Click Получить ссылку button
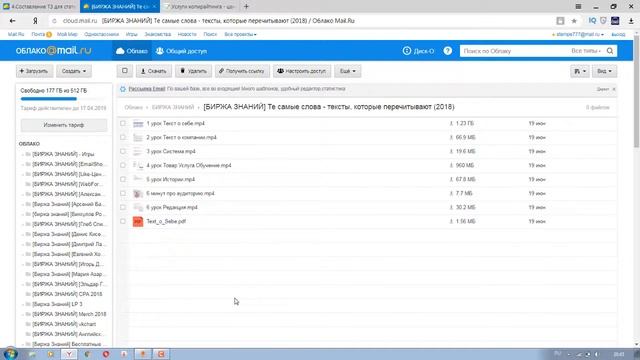The height and width of the screenshot is (360, 640). [242, 71]
